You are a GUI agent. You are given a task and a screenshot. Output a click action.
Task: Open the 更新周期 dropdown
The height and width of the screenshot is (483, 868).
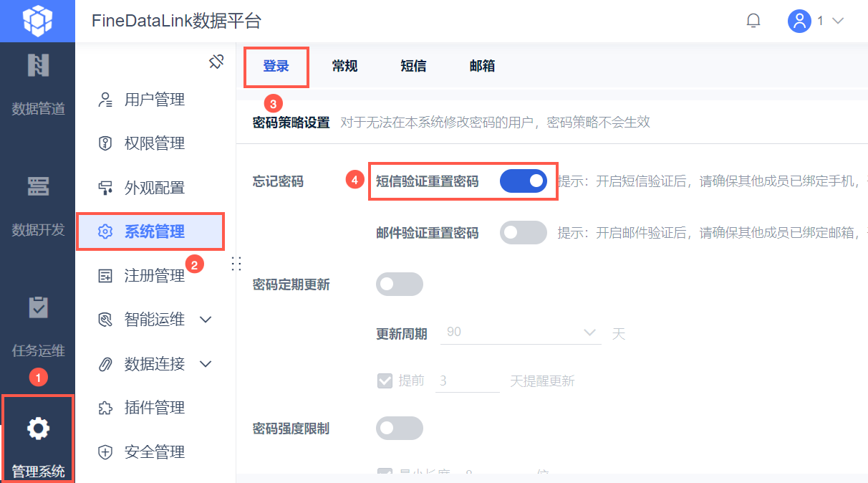click(521, 333)
